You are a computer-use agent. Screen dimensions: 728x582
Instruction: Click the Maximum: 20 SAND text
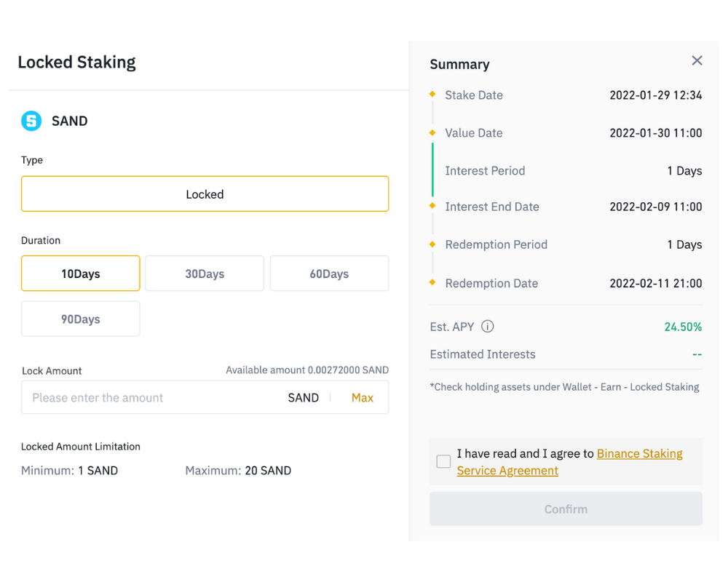(238, 471)
